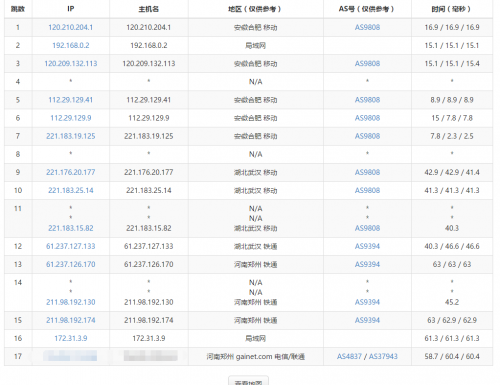
Task: Click the N/A region cell in hop 8
Action: coord(255,154)
